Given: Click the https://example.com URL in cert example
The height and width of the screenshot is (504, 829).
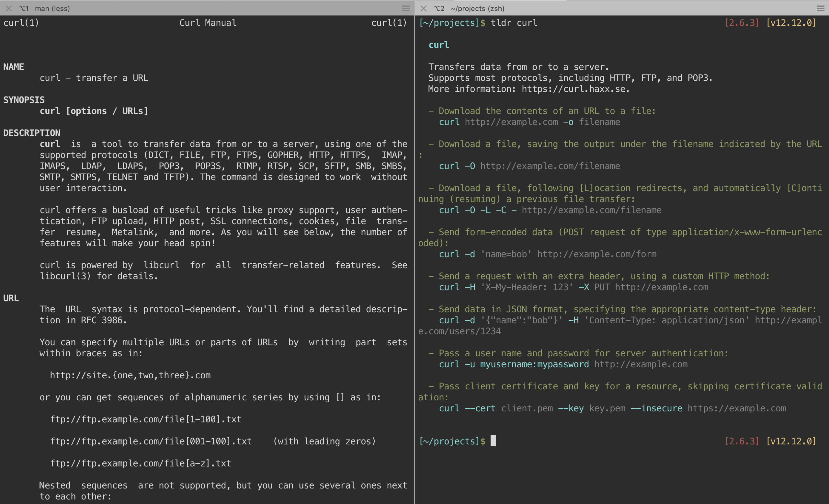Looking at the screenshot, I should click(736, 408).
